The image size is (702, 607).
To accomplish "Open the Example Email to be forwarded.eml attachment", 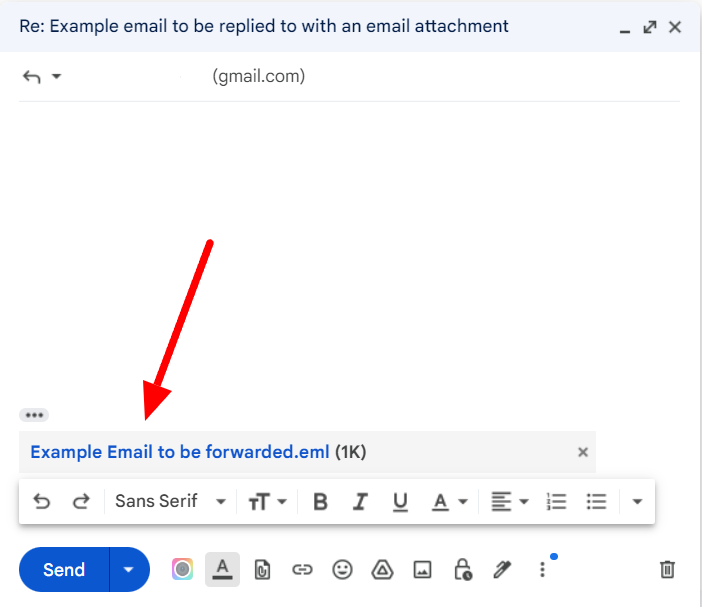I will click(x=180, y=452).
